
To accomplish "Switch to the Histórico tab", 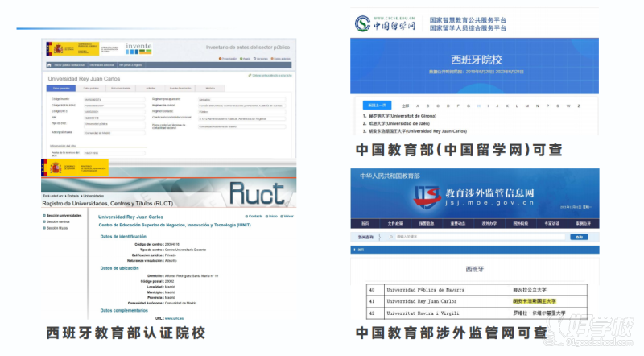I will tap(210, 87).
